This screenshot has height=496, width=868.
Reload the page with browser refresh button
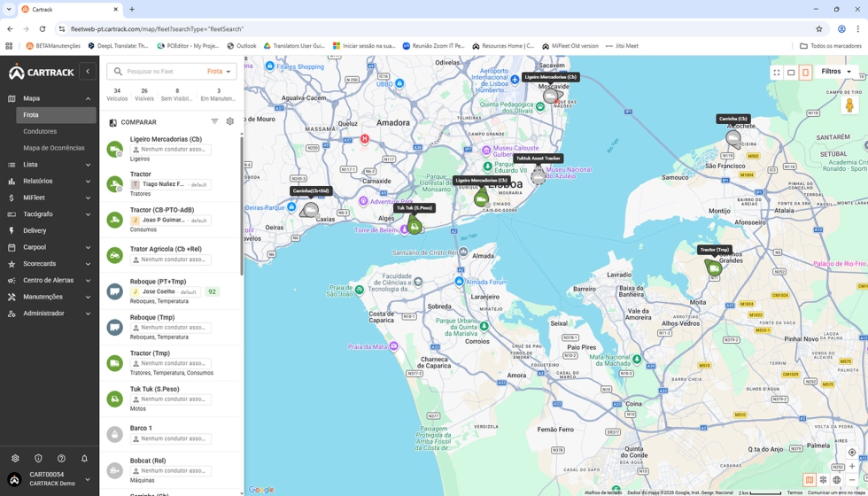click(x=43, y=28)
